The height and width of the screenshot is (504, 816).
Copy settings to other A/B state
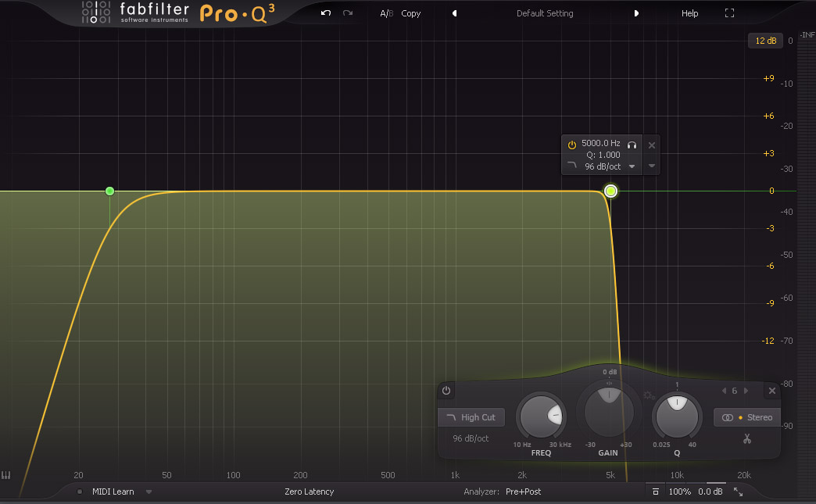click(x=410, y=13)
